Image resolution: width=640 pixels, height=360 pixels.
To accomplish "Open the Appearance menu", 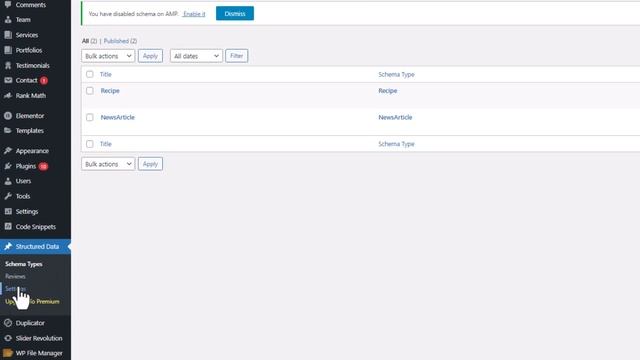I will 36,151.
